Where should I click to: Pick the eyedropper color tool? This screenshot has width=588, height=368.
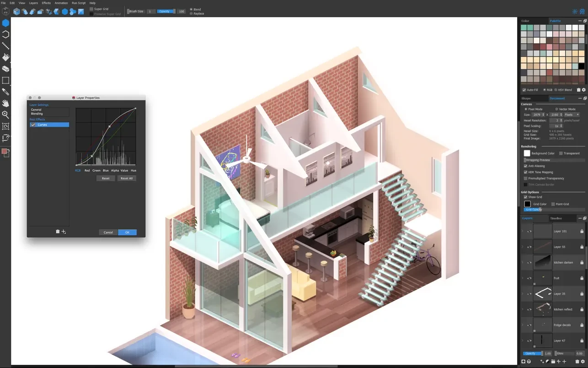(x=5, y=92)
